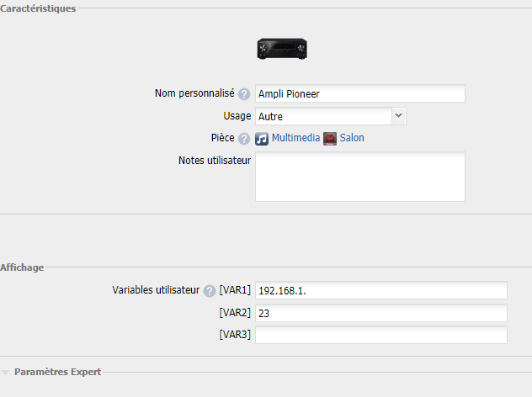Image resolution: width=532 pixels, height=397 pixels.
Task: Focus the empty VAR3 input field
Action: 381,335
